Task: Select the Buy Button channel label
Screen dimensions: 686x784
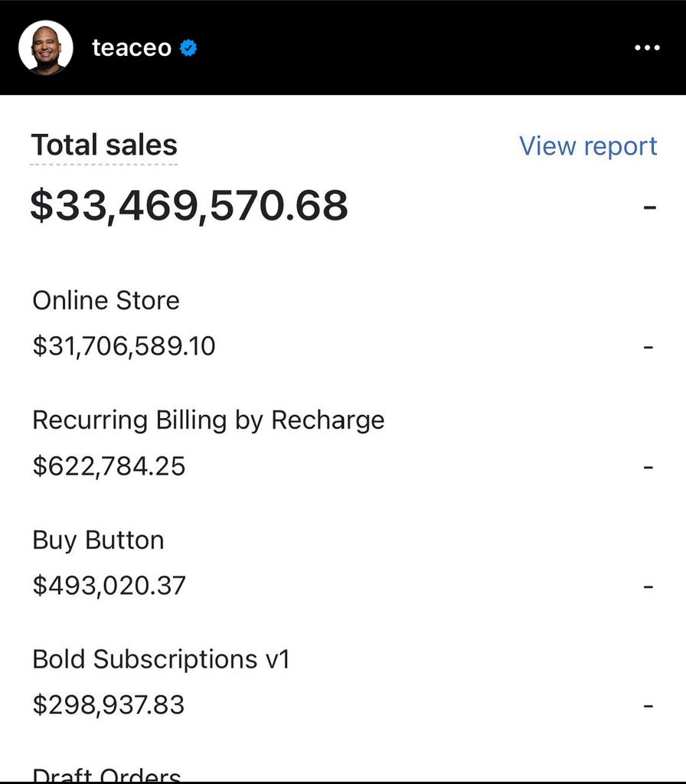Action: click(x=99, y=541)
